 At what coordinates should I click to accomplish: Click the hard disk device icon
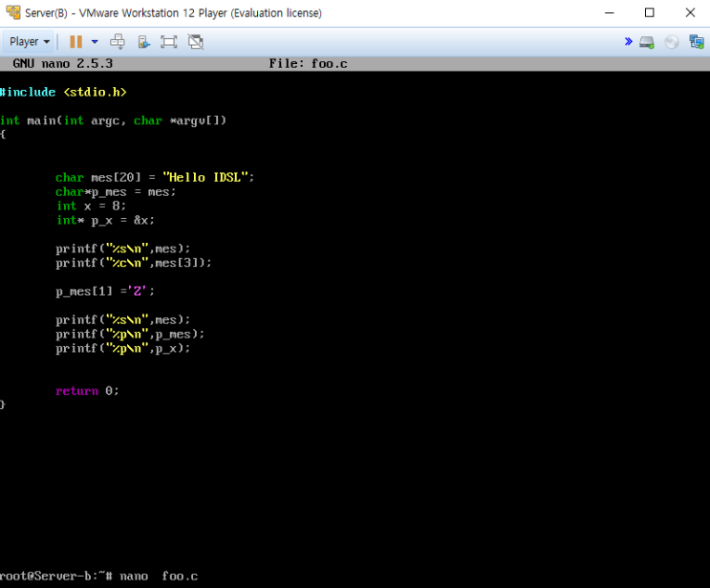647,42
